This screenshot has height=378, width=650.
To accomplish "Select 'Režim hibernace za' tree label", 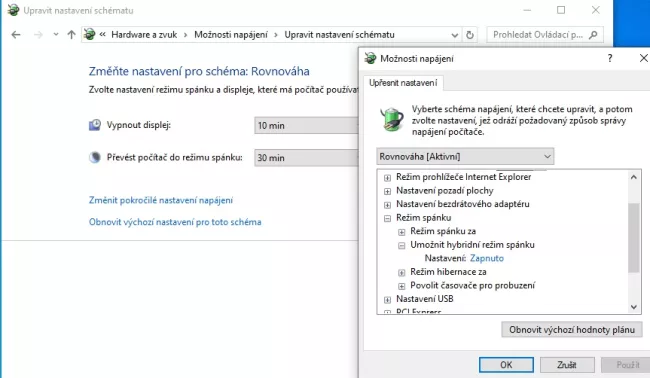I will coord(448,272).
